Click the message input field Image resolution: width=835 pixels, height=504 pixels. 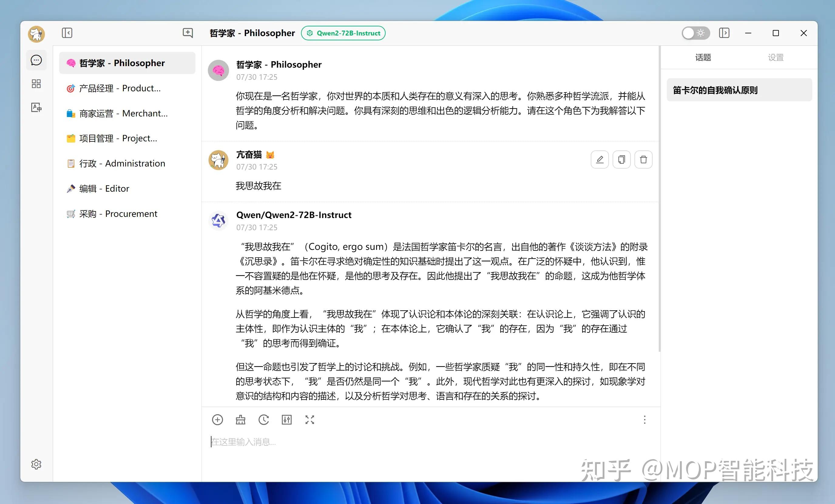[407, 442]
